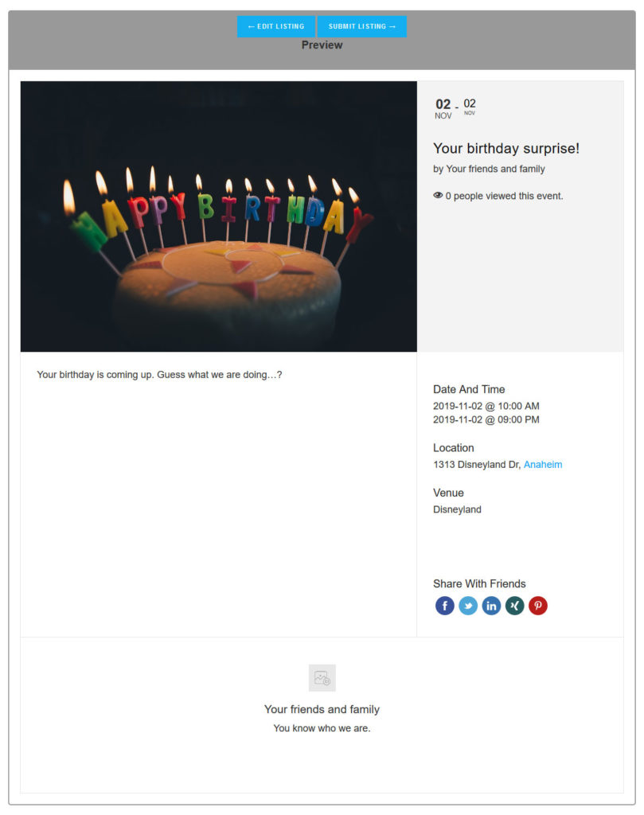Click the organizer name 'Your friends and family' heading
The height and width of the screenshot is (815, 644).
[322, 709]
